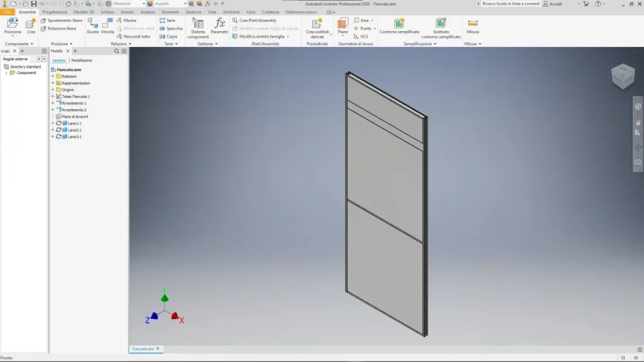644x362 pixels.
Task: Select the Punto work point tool
Action: click(x=362, y=28)
